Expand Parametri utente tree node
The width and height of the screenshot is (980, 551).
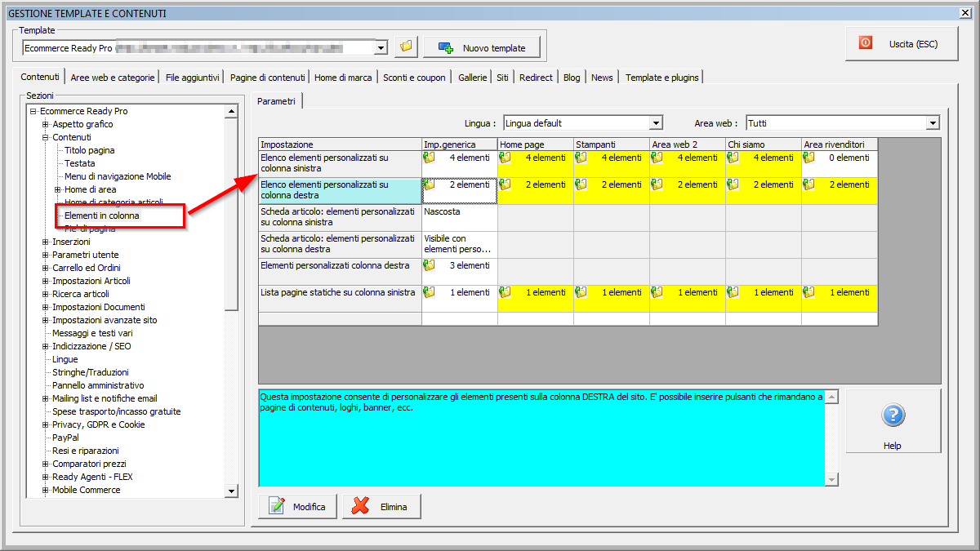pyautogui.click(x=46, y=255)
